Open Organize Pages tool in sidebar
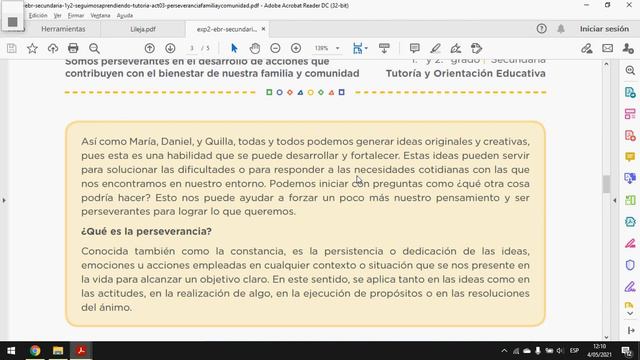The width and height of the screenshot is (640, 360). click(630, 114)
